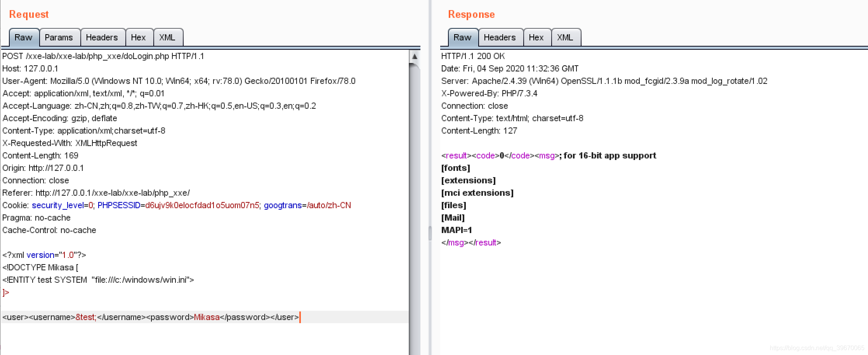Click the POST doLogin.php request line
Viewport: 868px width, 355px height.
103,56
